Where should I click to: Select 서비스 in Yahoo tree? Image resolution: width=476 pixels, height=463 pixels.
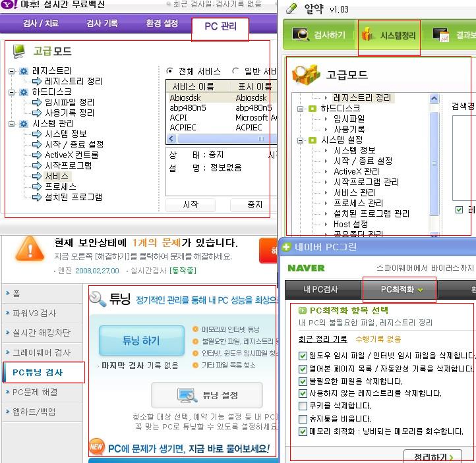point(57,176)
